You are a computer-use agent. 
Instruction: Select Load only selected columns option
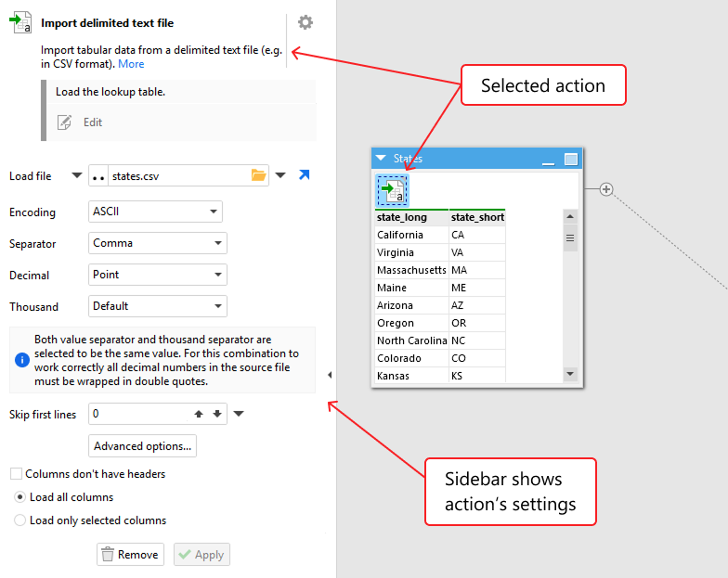pos(20,520)
